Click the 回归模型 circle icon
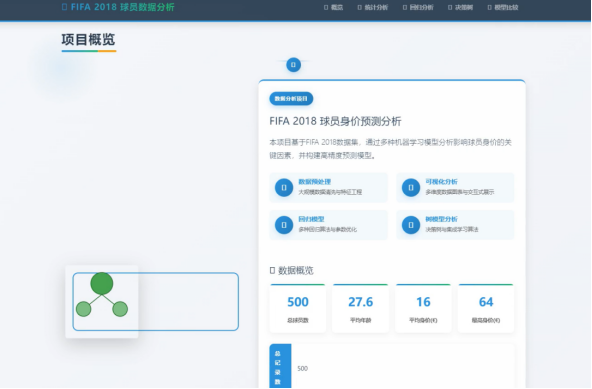The width and height of the screenshot is (592, 389). coord(284,225)
